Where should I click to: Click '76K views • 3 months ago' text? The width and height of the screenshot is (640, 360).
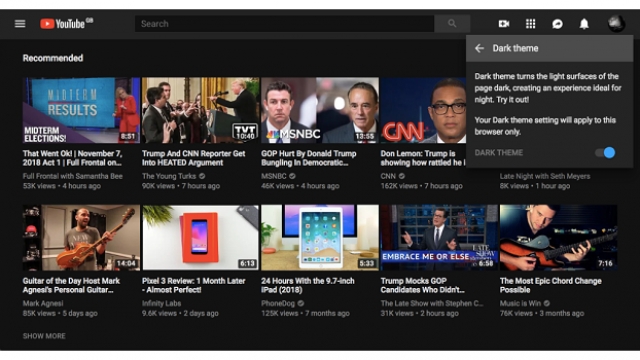pyautogui.click(x=542, y=313)
